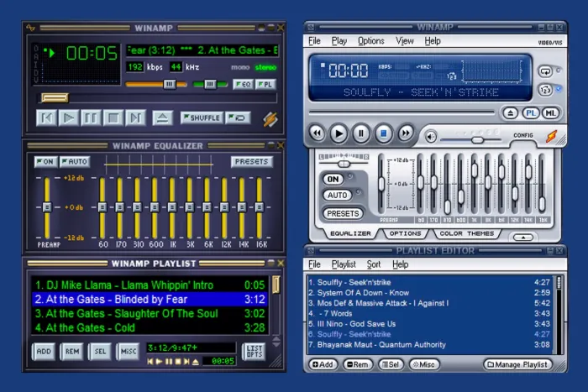Toggle the EQ button in classic Winamp
The height and width of the screenshot is (392, 588).
[x=243, y=84]
